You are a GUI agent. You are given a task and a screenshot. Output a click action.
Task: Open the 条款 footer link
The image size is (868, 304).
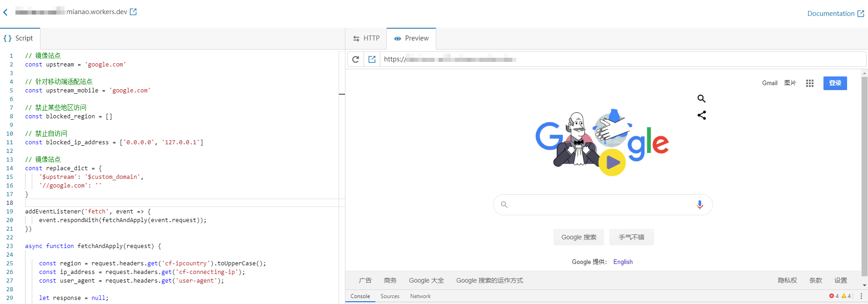(x=816, y=280)
